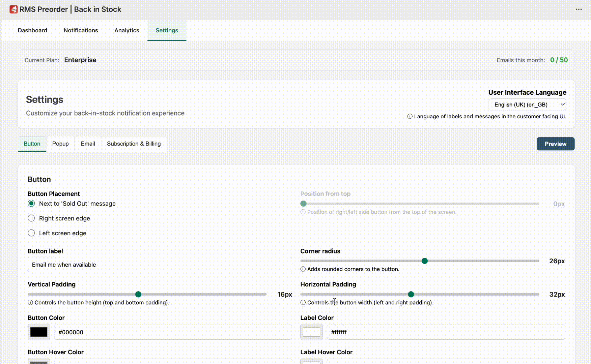Click the Corner radius slider handle
The image size is (591, 364).
pyautogui.click(x=425, y=261)
